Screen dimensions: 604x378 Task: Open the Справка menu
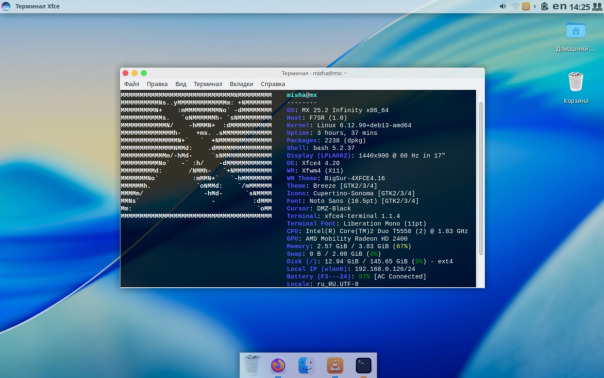(x=273, y=84)
